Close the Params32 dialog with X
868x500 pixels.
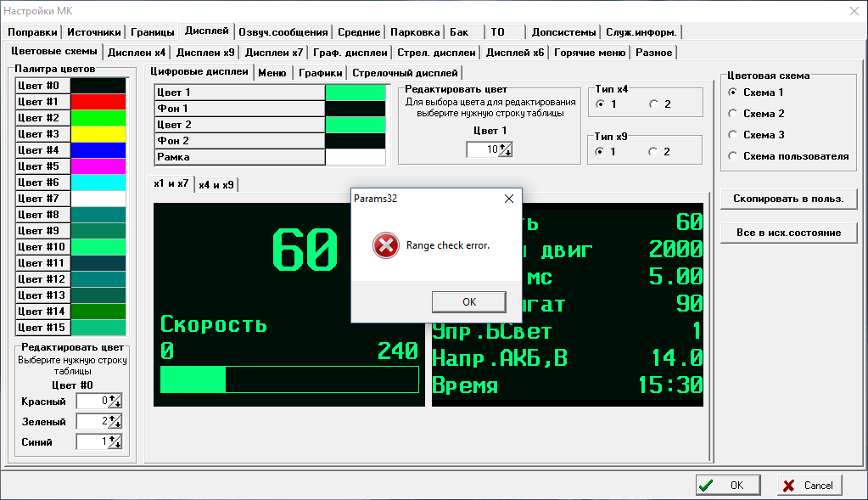click(509, 199)
